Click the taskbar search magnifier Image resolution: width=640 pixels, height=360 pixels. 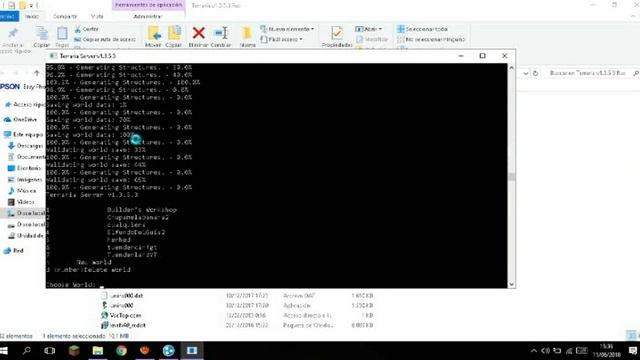click(27, 351)
